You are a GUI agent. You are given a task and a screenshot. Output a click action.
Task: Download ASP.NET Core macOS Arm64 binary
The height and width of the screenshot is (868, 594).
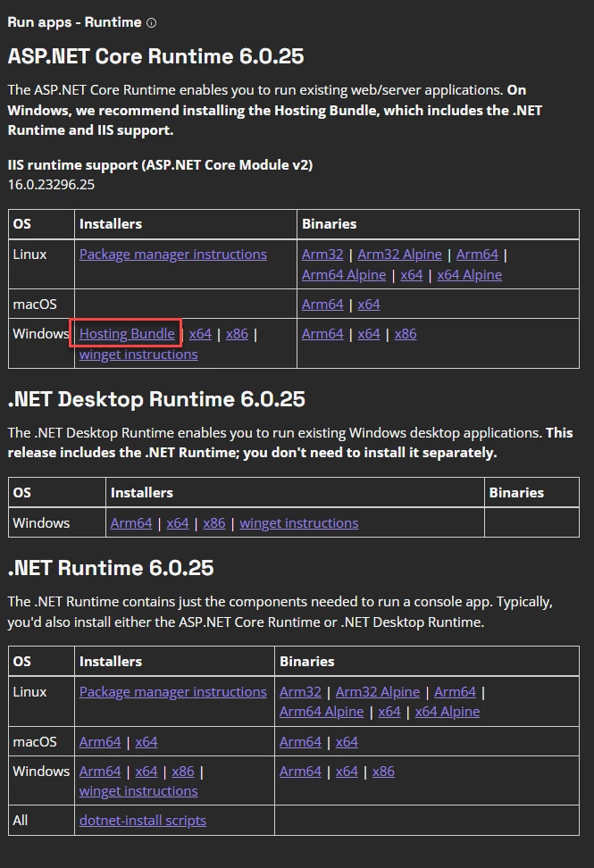point(322,304)
